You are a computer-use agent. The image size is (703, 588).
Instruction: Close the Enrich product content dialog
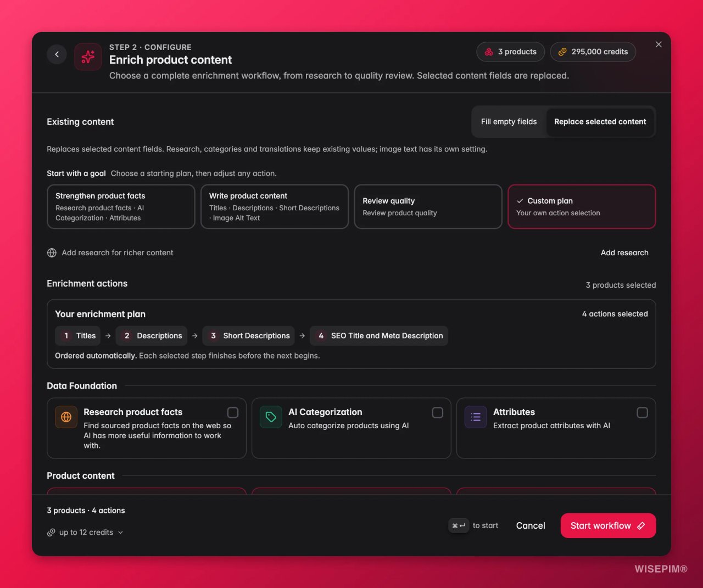pyautogui.click(x=659, y=44)
